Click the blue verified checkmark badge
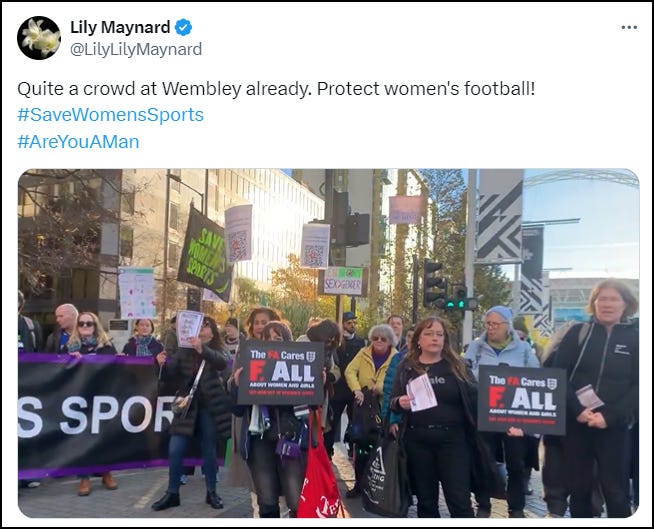The image size is (654, 529). click(183, 28)
